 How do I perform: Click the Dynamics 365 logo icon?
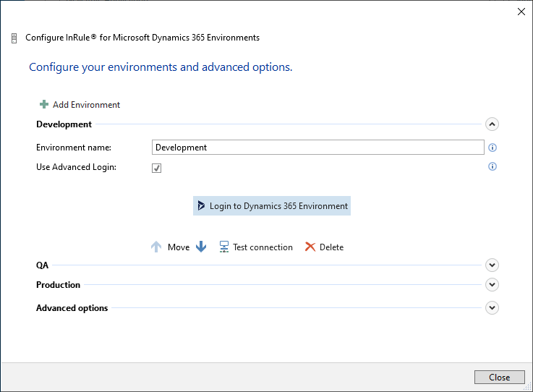[201, 205]
